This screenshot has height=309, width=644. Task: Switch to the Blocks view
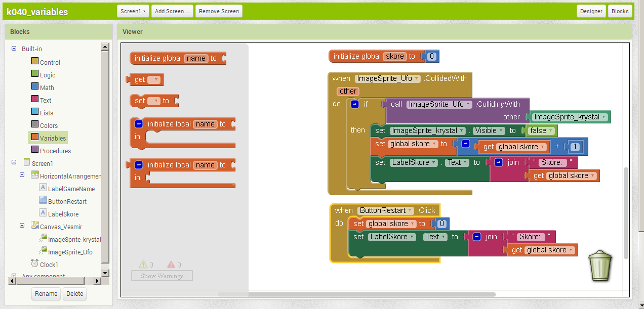click(620, 11)
